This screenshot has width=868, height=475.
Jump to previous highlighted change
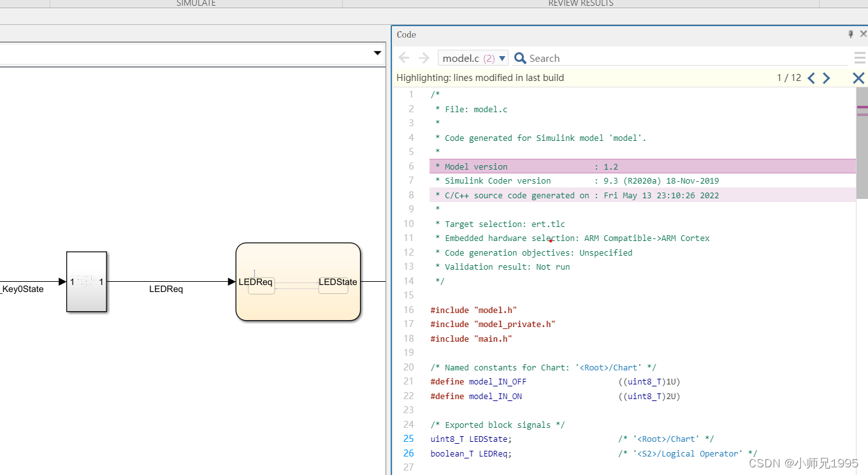point(811,78)
